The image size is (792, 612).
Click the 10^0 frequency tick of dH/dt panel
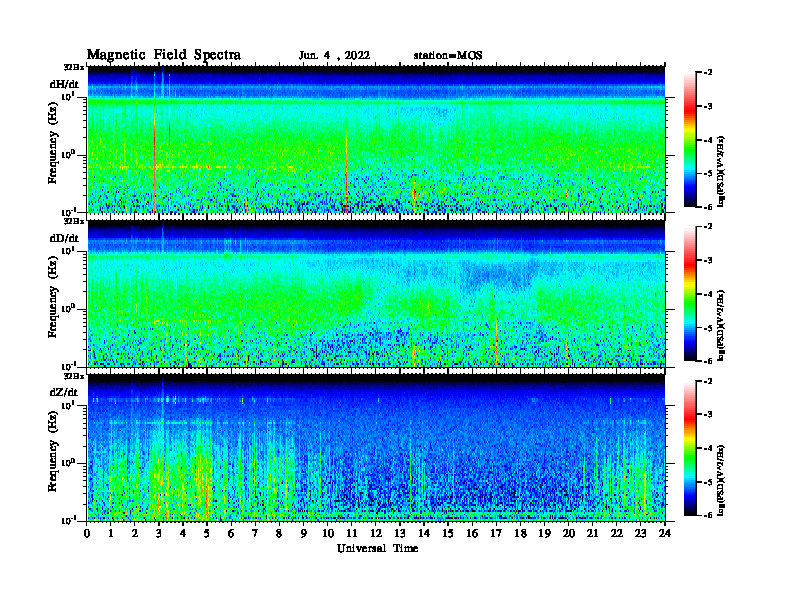pyautogui.click(x=69, y=154)
